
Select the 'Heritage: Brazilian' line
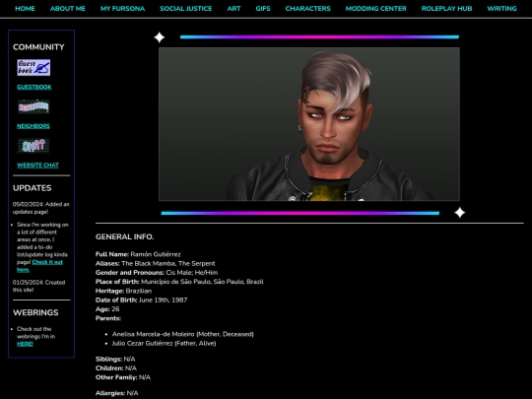(x=123, y=291)
